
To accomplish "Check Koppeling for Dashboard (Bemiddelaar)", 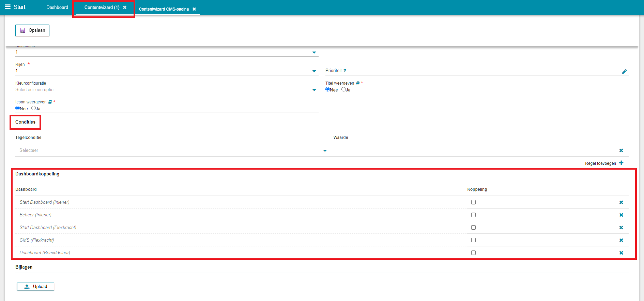I will coord(473,253).
